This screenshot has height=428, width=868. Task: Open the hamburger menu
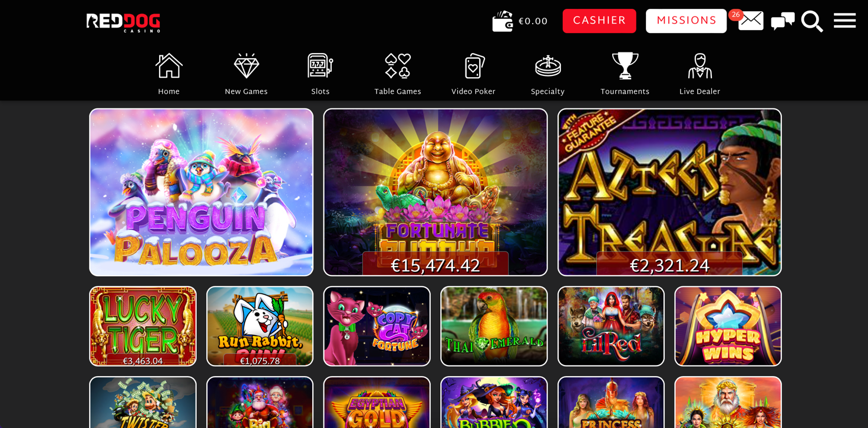[844, 21]
